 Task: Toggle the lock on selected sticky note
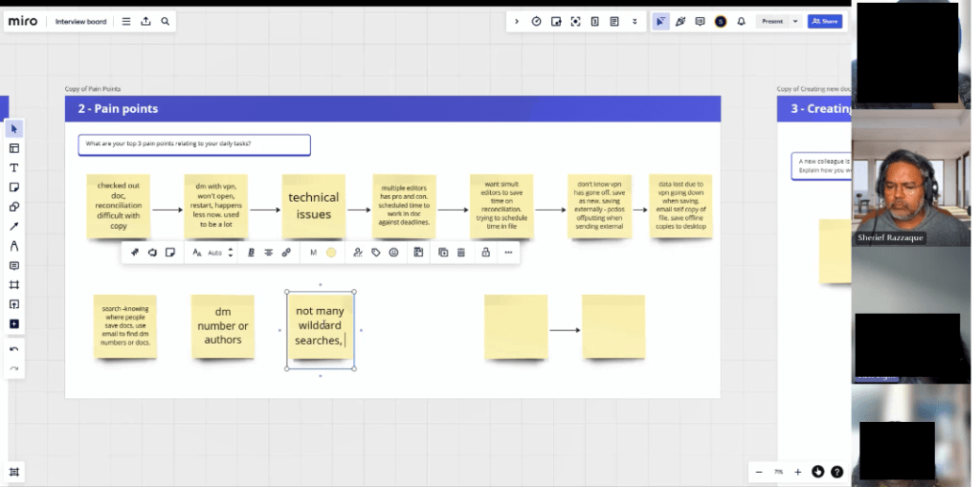[485, 253]
